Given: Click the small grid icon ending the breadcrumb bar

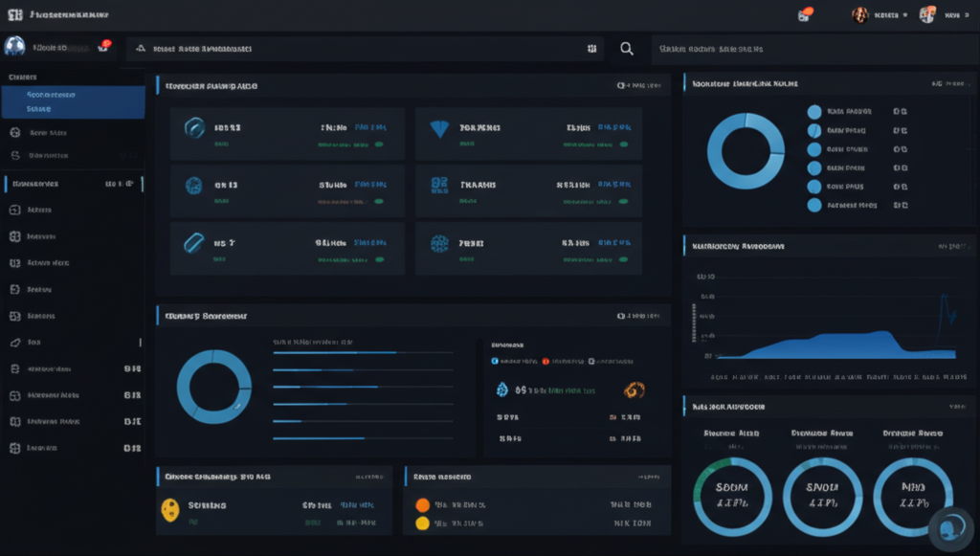Looking at the screenshot, I should pos(592,48).
